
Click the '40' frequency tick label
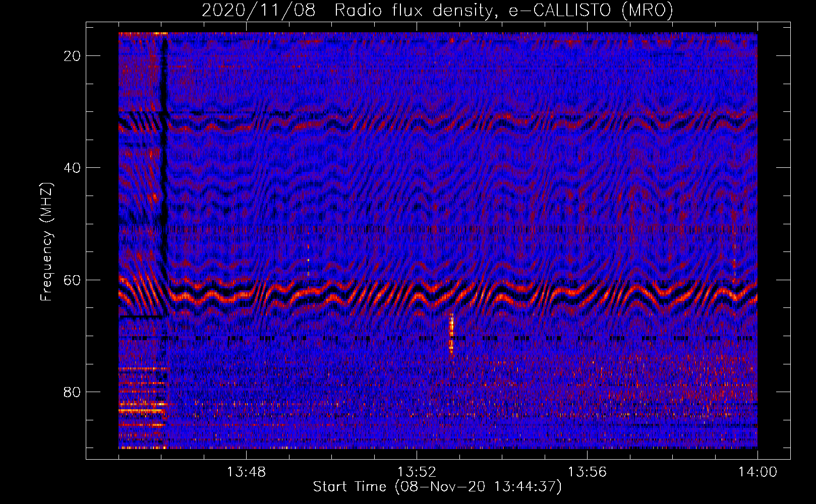point(73,168)
